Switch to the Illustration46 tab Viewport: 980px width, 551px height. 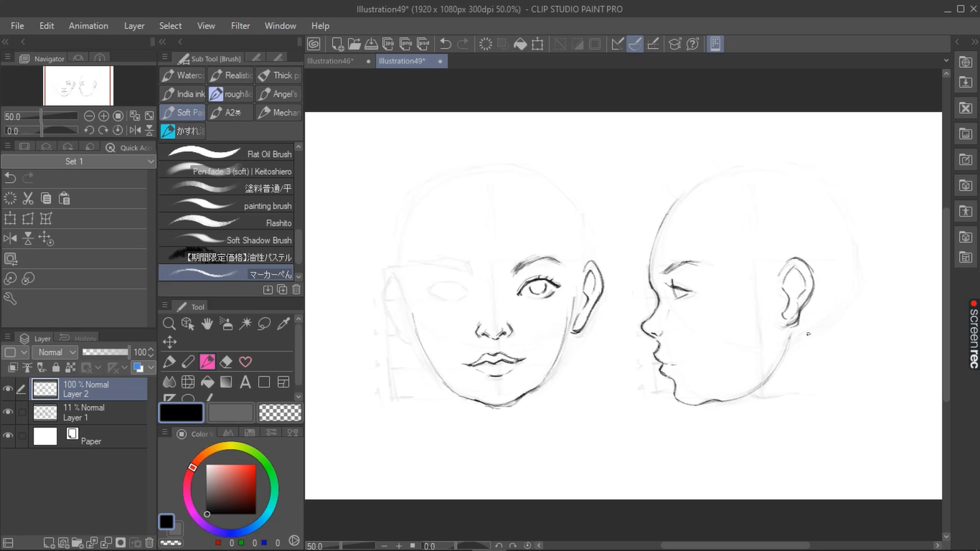pos(331,61)
